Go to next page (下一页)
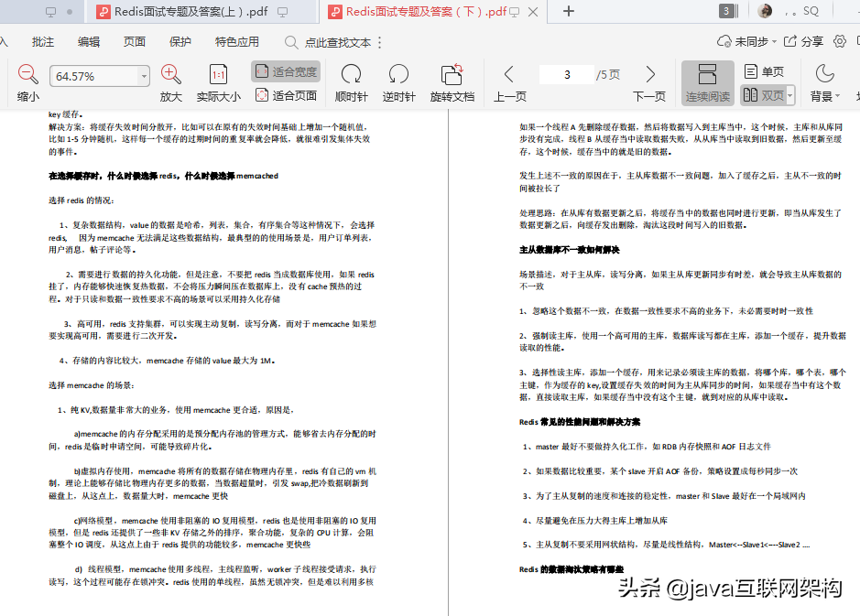860x616 pixels. click(649, 83)
